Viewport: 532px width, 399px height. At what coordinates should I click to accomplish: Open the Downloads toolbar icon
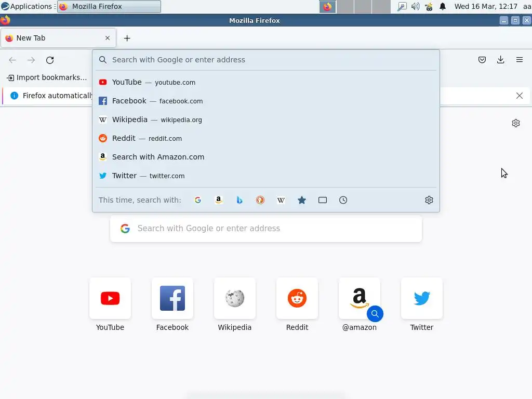(x=500, y=60)
